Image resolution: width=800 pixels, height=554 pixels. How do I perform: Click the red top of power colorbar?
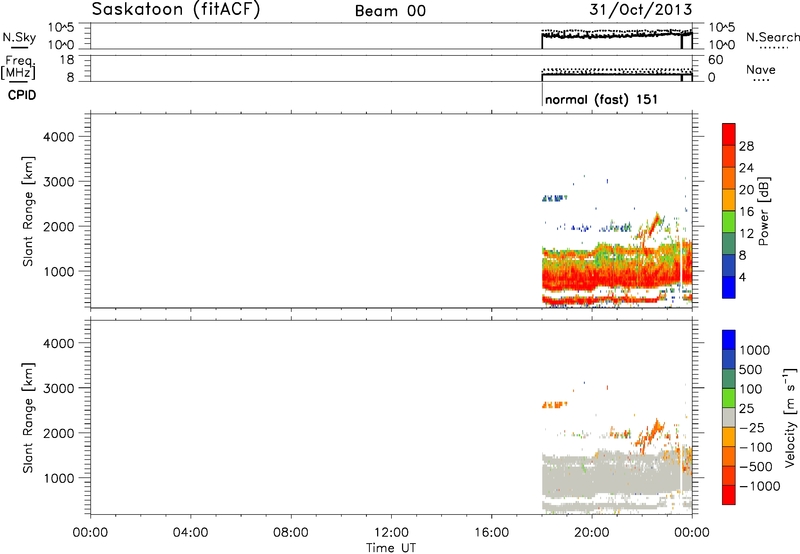click(729, 134)
